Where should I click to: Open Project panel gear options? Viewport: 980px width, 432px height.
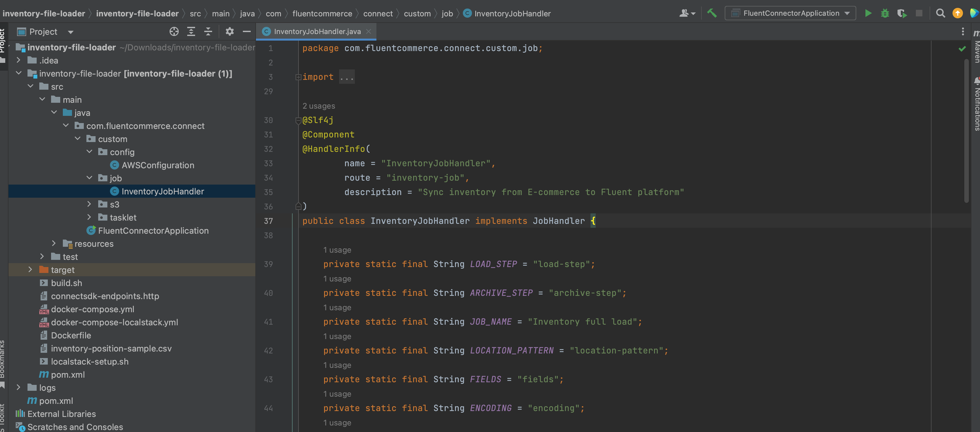[229, 32]
